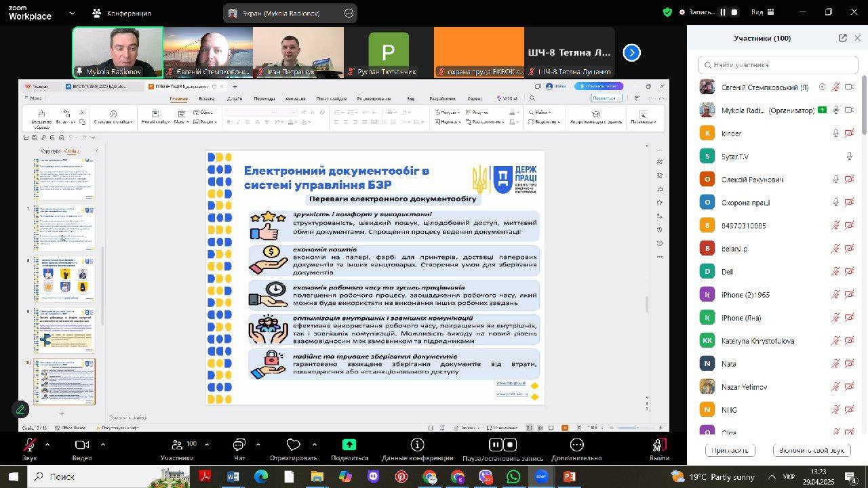Viewport: 868px width, 488px height.
Task: Toggle belan.i.p muted microphone icon
Action: click(835, 249)
